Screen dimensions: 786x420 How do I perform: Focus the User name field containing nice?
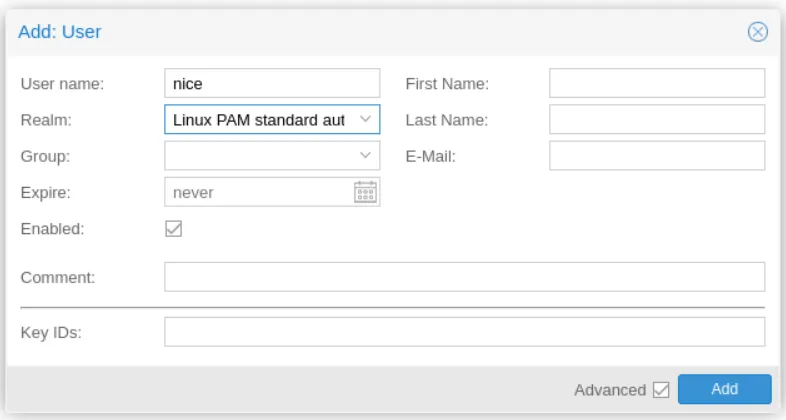tap(272, 84)
